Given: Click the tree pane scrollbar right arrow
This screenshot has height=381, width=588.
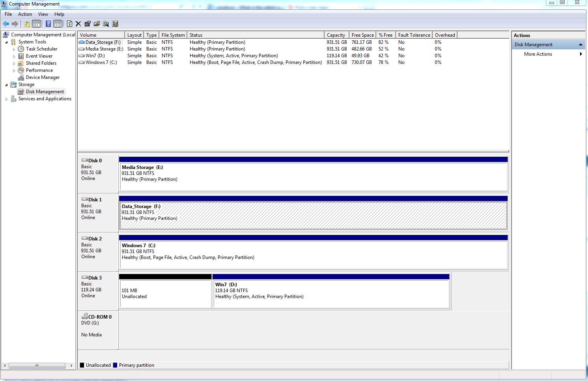Looking at the screenshot, I should [x=71, y=366].
